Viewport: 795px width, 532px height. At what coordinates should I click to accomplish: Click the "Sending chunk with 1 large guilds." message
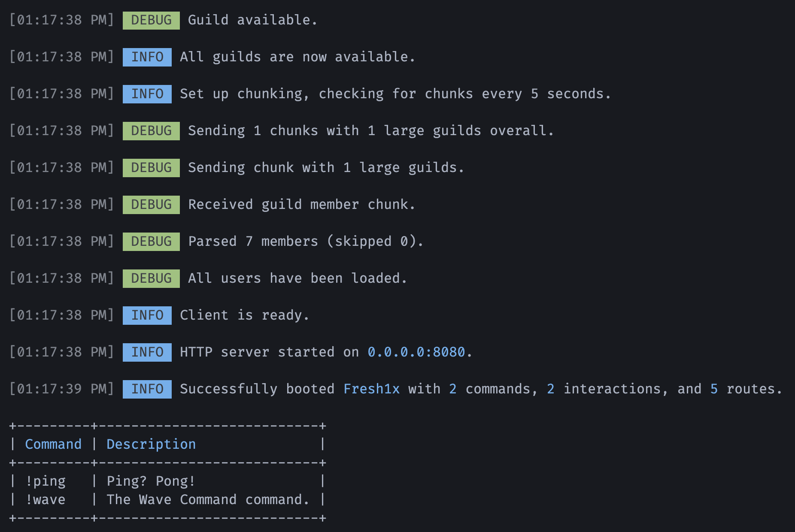pos(326,168)
